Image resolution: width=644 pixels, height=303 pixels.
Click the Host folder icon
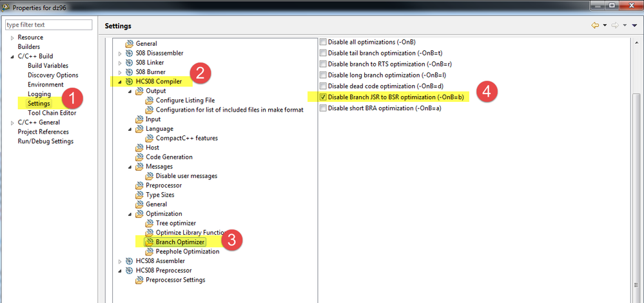(140, 148)
